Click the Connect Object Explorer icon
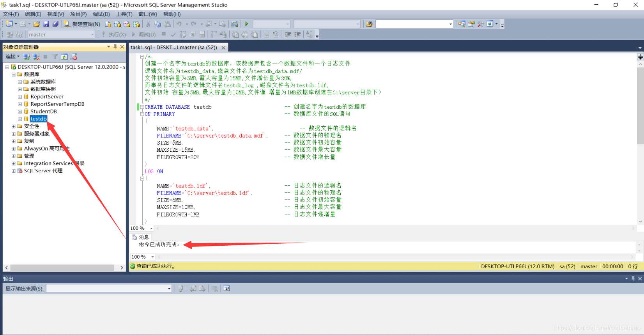This screenshot has width=644, height=335. coord(27,57)
